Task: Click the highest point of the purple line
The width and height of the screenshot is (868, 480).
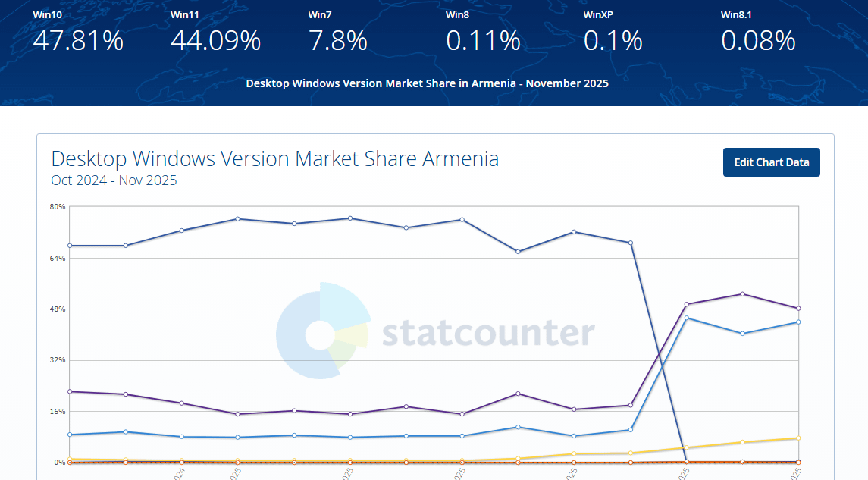Action: point(742,293)
